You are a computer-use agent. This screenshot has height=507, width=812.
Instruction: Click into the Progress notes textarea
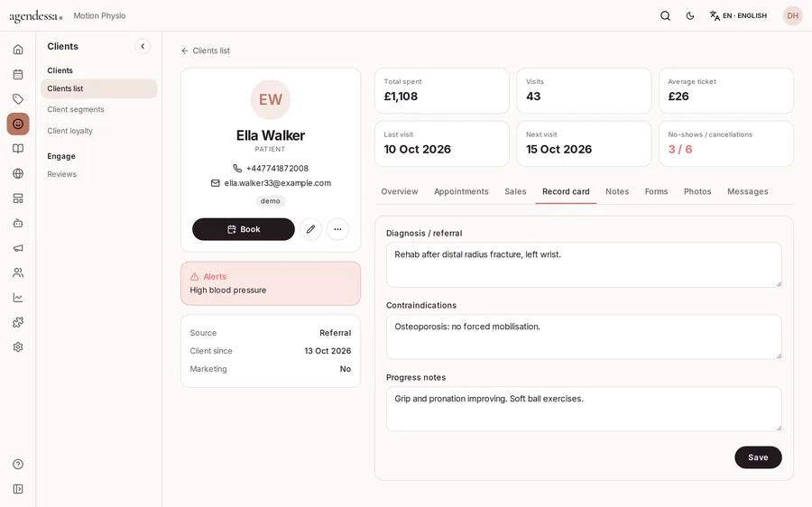click(x=584, y=409)
